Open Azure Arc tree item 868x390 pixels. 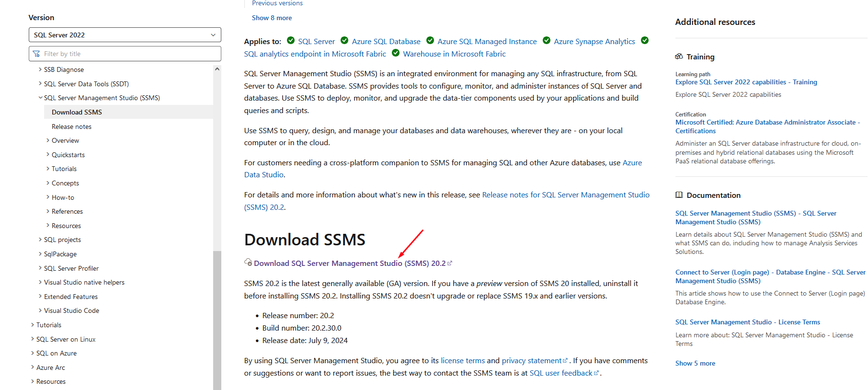click(x=51, y=367)
